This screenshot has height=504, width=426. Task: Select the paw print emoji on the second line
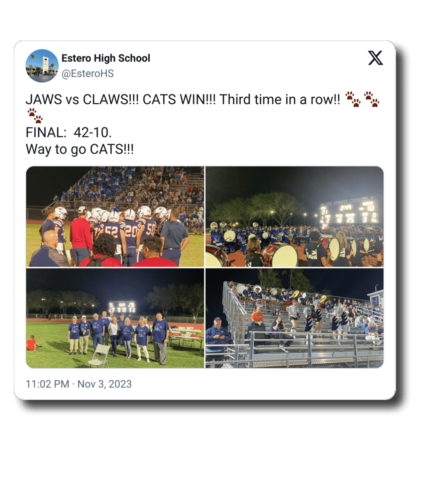[35, 116]
